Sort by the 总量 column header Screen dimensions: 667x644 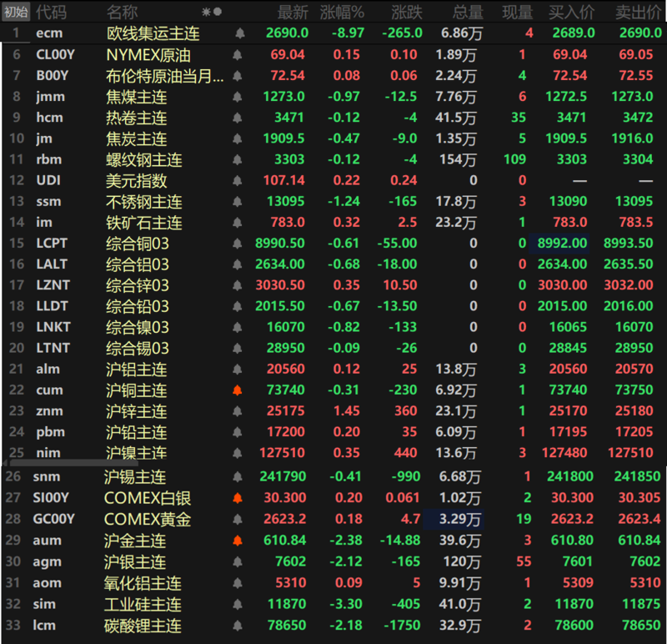[x=468, y=13]
